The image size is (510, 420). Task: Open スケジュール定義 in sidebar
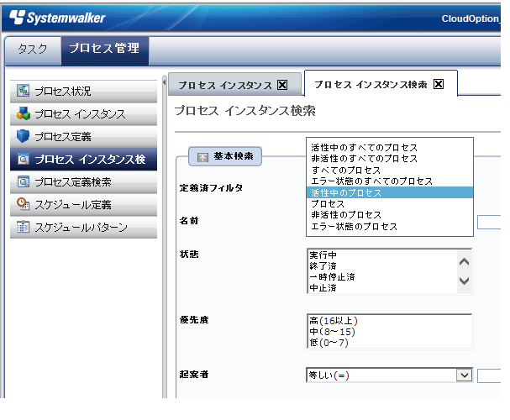(83, 205)
